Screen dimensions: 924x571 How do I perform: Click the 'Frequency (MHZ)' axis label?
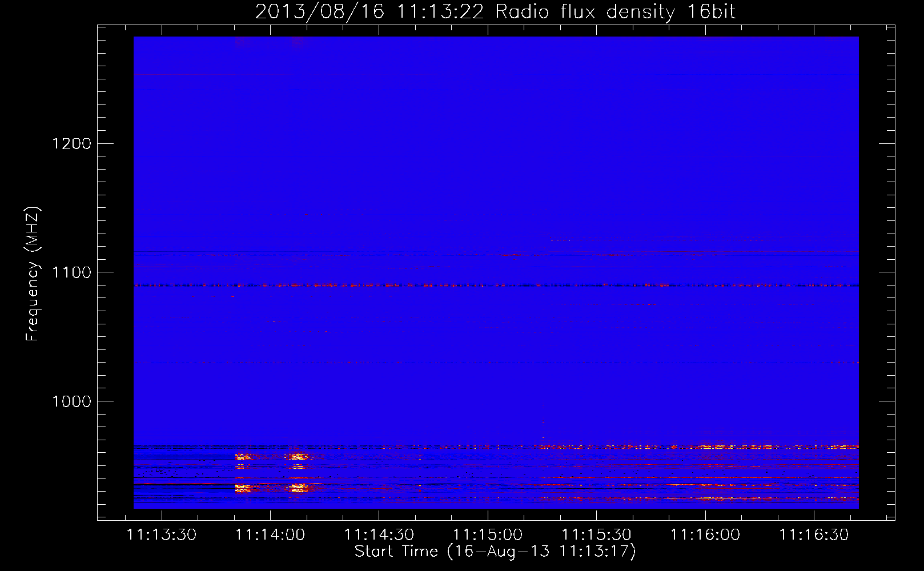[33, 274]
